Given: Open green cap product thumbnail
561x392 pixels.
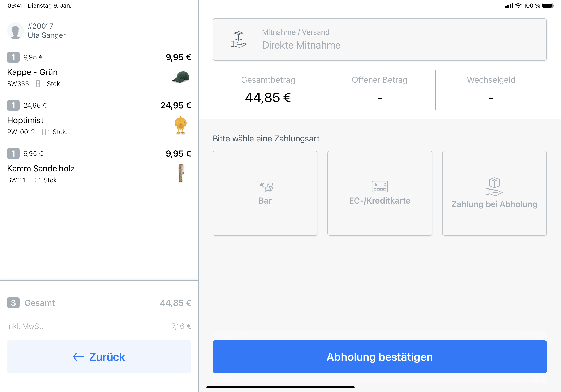Looking at the screenshot, I should pos(181,77).
